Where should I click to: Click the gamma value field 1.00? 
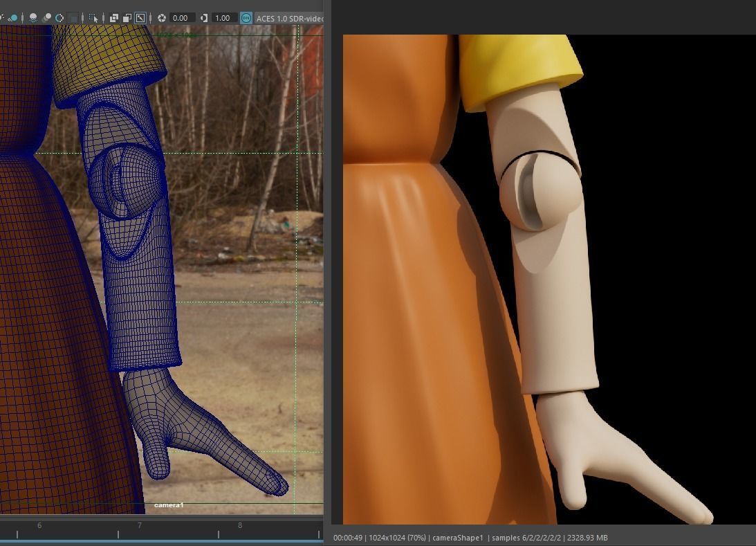225,18
